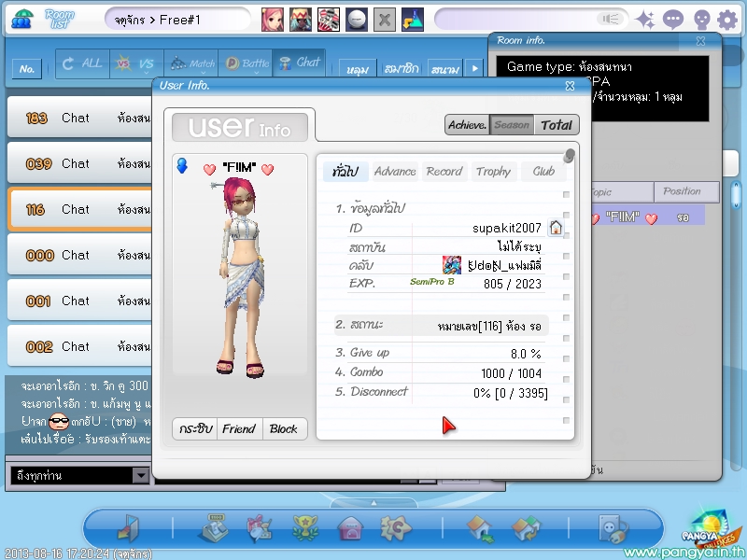This screenshot has width=747, height=560.
Task: Click the house with green arrow icon
Action: [480, 529]
